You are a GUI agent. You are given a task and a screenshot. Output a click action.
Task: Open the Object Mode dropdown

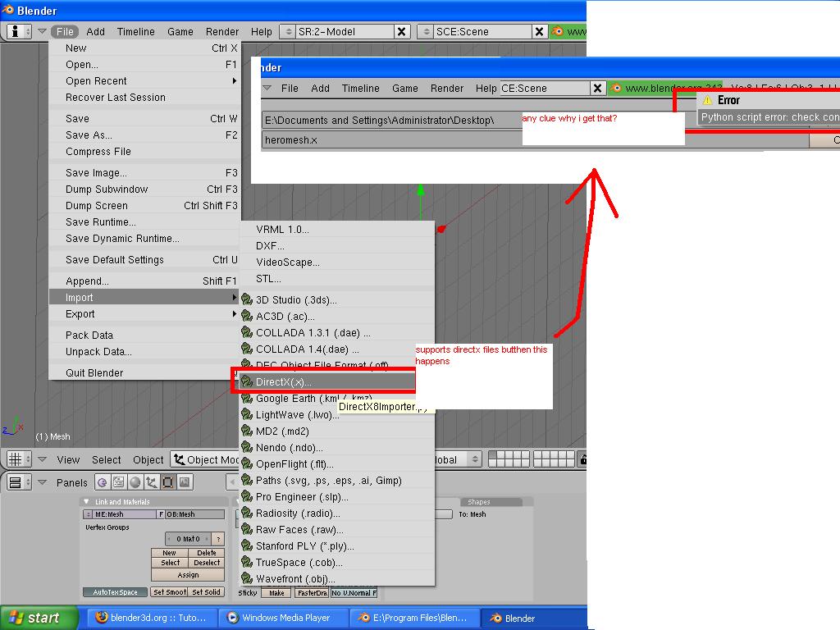pyautogui.click(x=208, y=459)
